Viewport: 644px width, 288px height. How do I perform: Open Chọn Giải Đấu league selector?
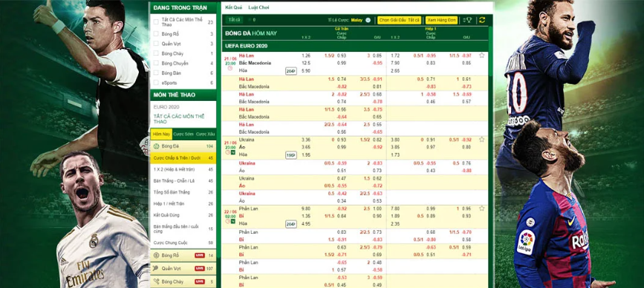399,20
